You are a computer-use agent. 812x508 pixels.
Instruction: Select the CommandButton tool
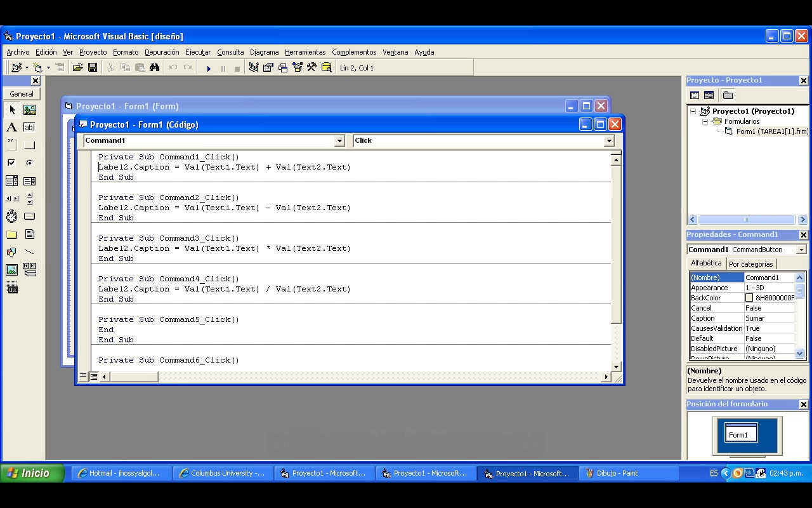29,145
